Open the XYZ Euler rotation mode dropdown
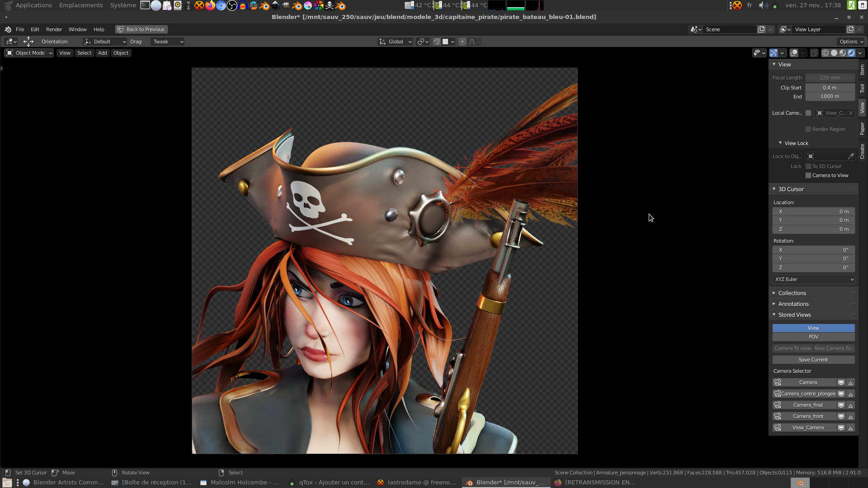Screen dimensions: 868x488 [x=813, y=279]
